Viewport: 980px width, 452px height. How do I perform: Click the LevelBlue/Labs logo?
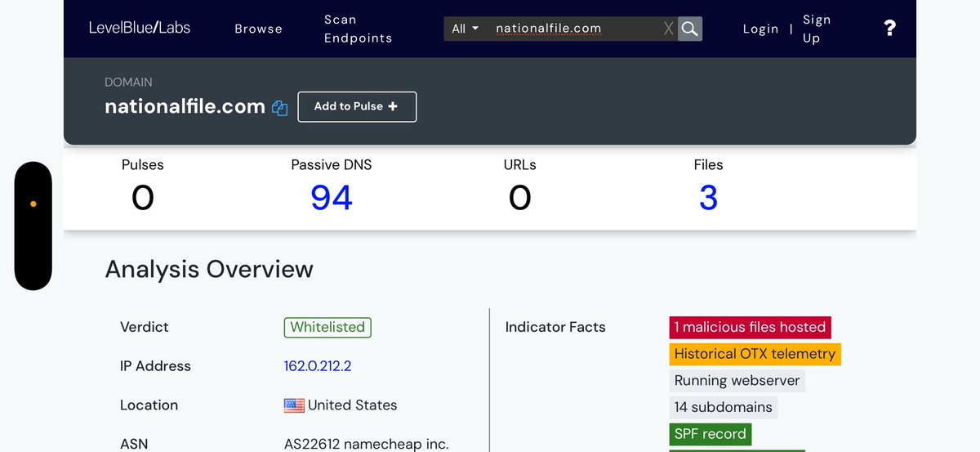pos(140,28)
